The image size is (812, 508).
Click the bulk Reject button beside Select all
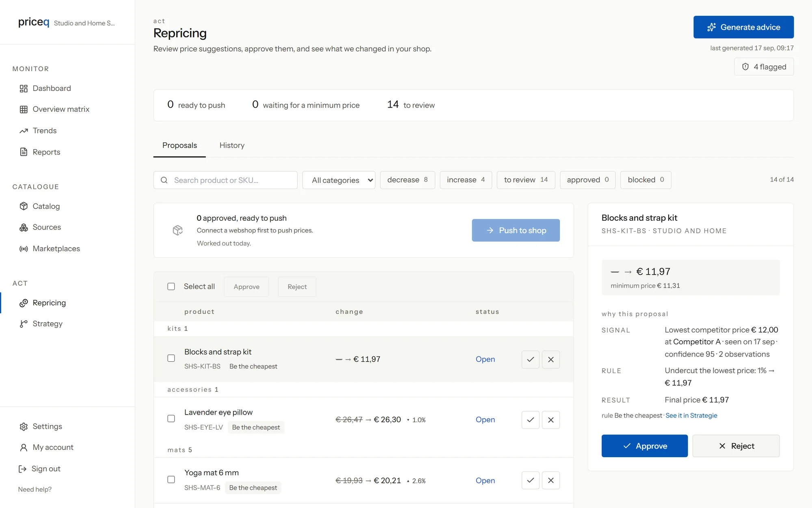[x=297, y=287]
